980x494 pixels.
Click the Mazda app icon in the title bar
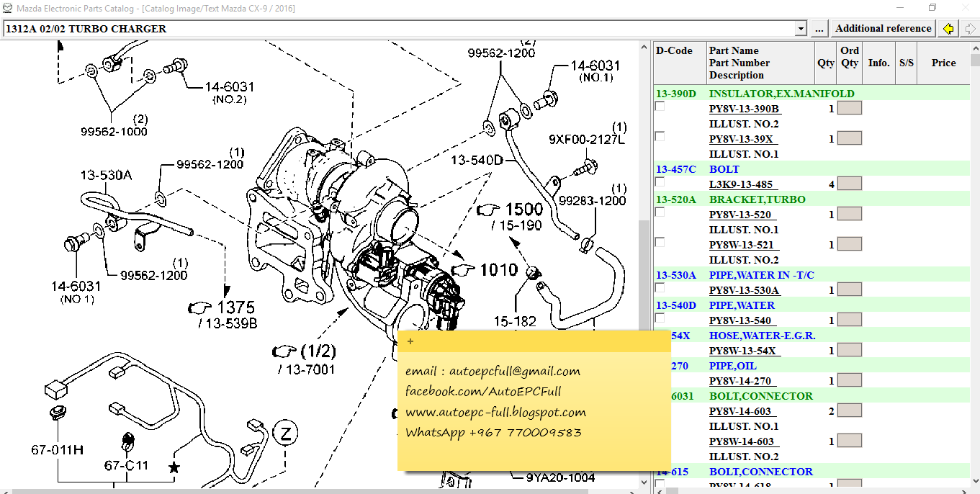pyautogui.click(x=7, y=8)
